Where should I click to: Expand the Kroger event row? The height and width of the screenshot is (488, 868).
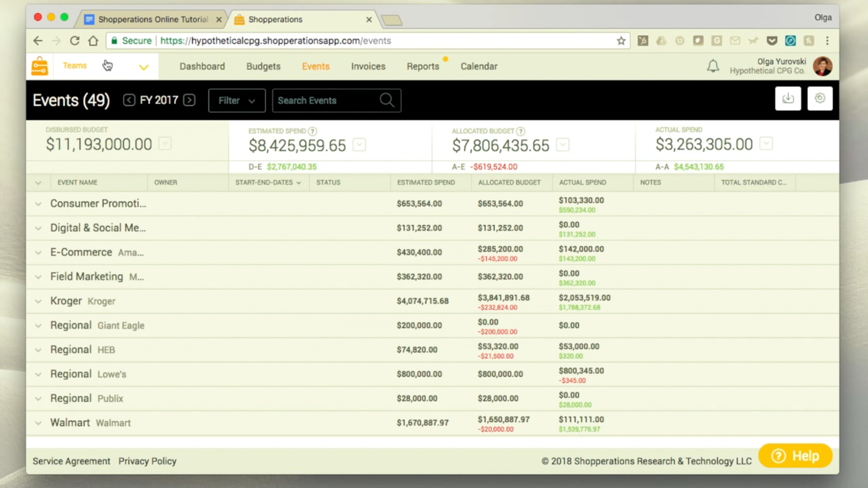[x=38, y=301]
